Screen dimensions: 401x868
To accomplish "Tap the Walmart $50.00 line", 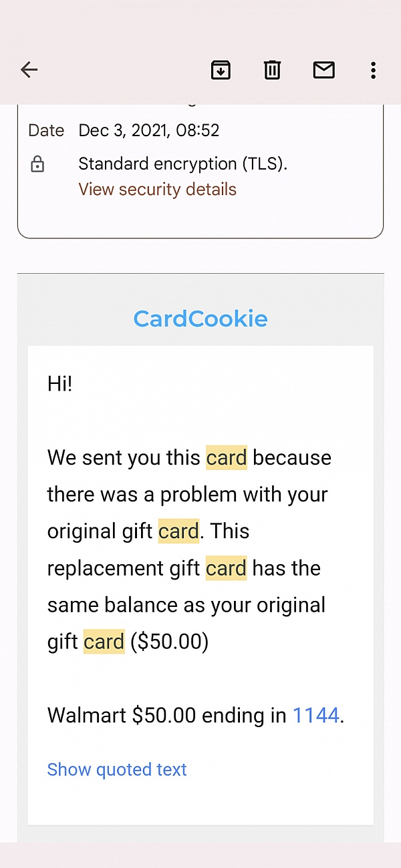I will point(196,716).
